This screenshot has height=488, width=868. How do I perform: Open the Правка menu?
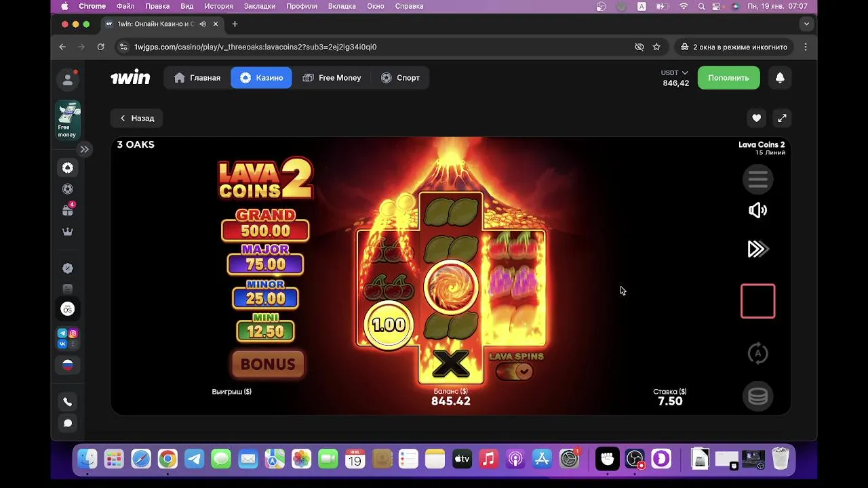(x=157, y=6)
